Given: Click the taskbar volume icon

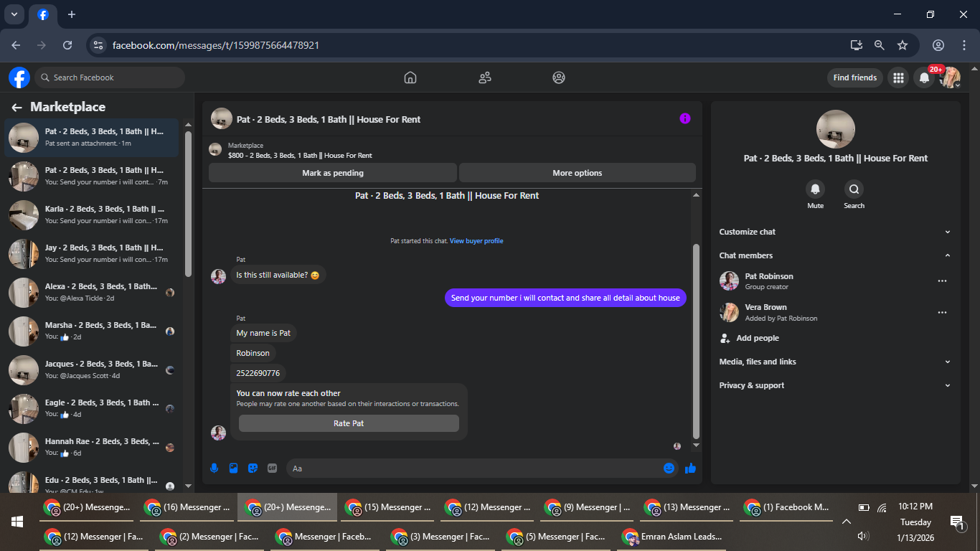Looking at the screenshot, I should pos(863,536).
